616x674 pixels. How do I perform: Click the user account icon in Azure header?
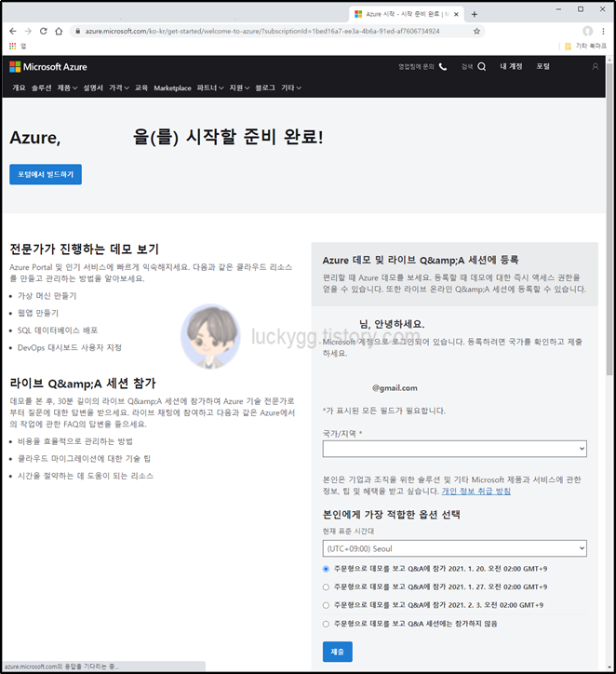pyautogui.click(x=595, y=67)
